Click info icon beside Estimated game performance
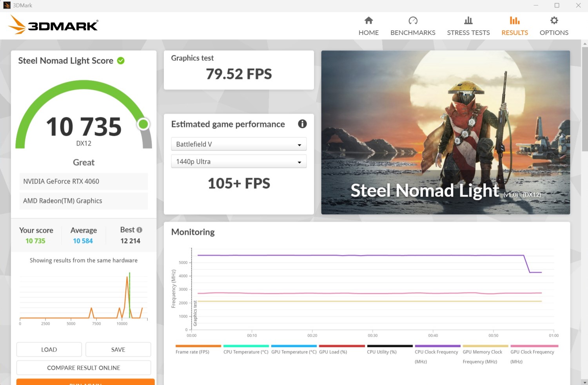Screen dimensions: 588x385 [302, 124]
